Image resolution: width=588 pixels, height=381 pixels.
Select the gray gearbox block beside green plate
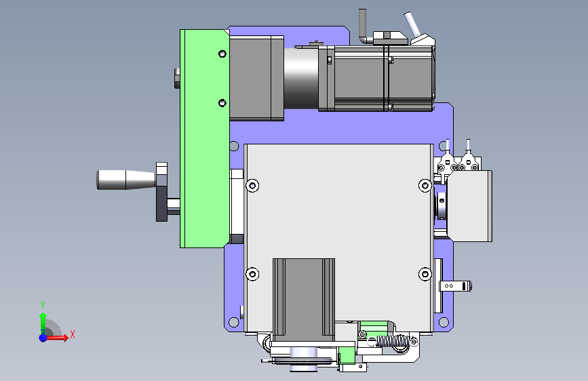256,78
